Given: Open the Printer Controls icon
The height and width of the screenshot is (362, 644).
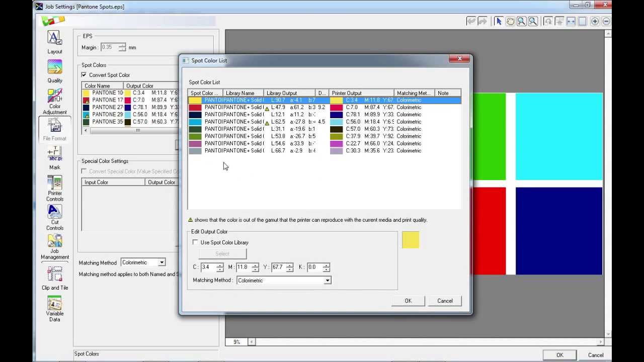Looking at the screenshot, I should pos(55,189).
